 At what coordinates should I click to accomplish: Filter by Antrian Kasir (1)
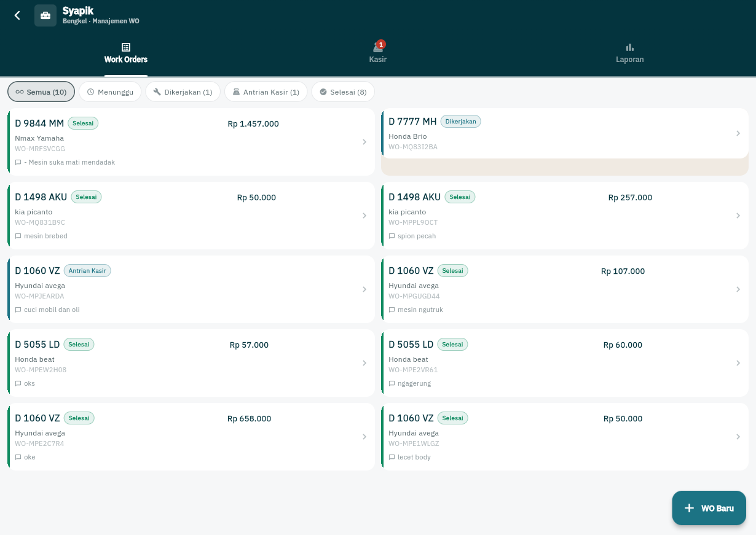click(x=266, y=92)
